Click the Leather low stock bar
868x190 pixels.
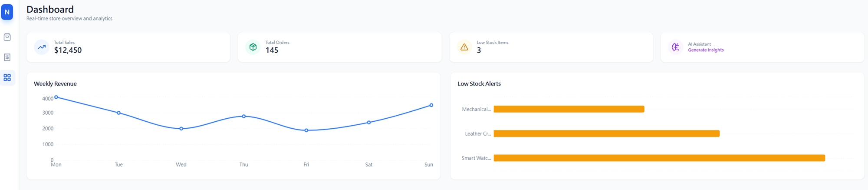(606, 133)
